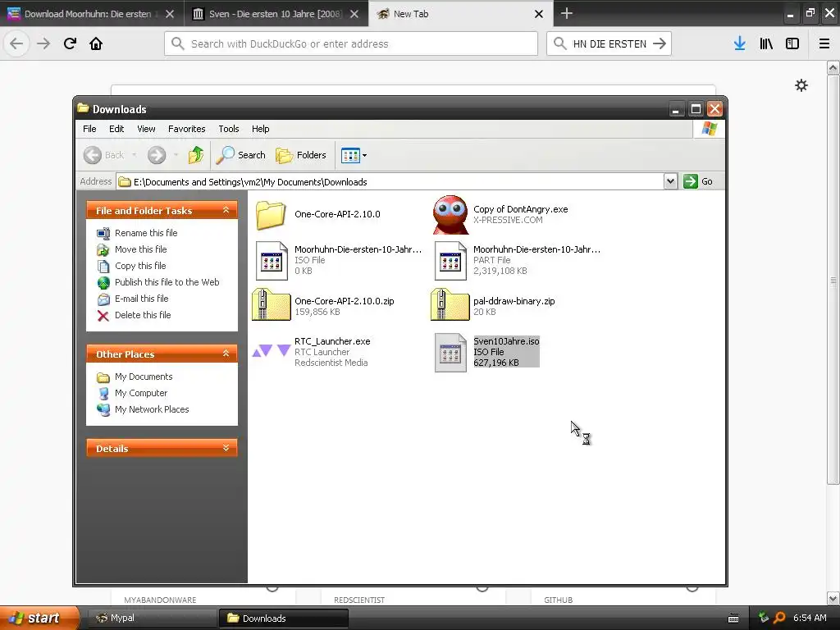This screenshot has width=840, height=630.
Task: Go to My Network Places
Action: point(152,409)
